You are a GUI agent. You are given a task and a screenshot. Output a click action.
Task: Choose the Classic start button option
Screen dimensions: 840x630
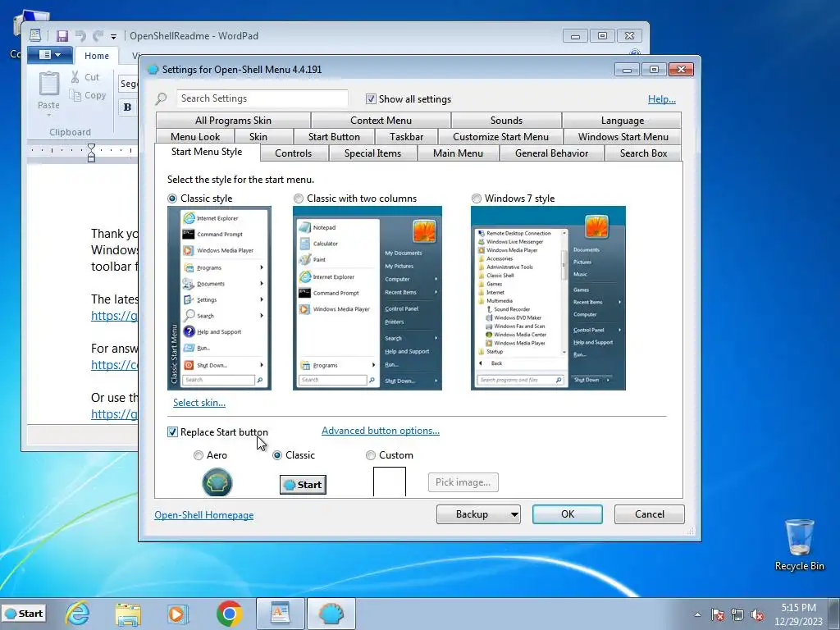(x=277, y=455)
